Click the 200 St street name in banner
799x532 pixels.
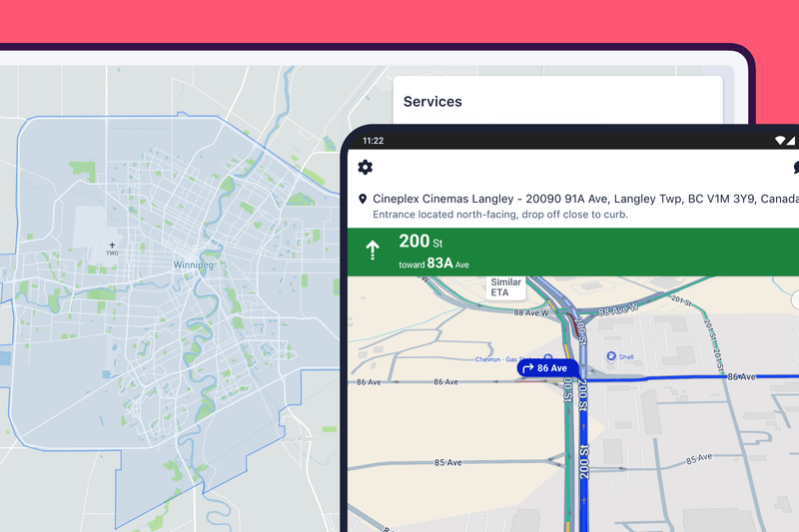pos(420,242)
